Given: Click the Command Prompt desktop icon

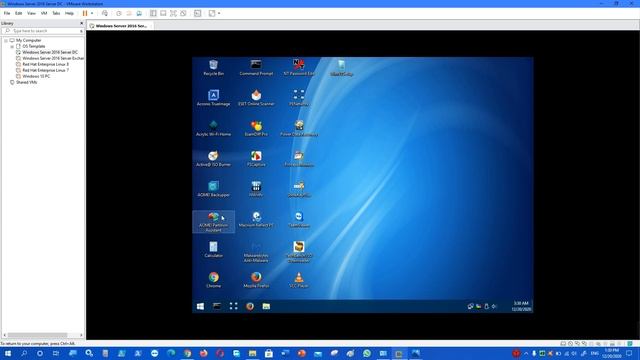Looking at the screenshot, I should tap(256, 68).
